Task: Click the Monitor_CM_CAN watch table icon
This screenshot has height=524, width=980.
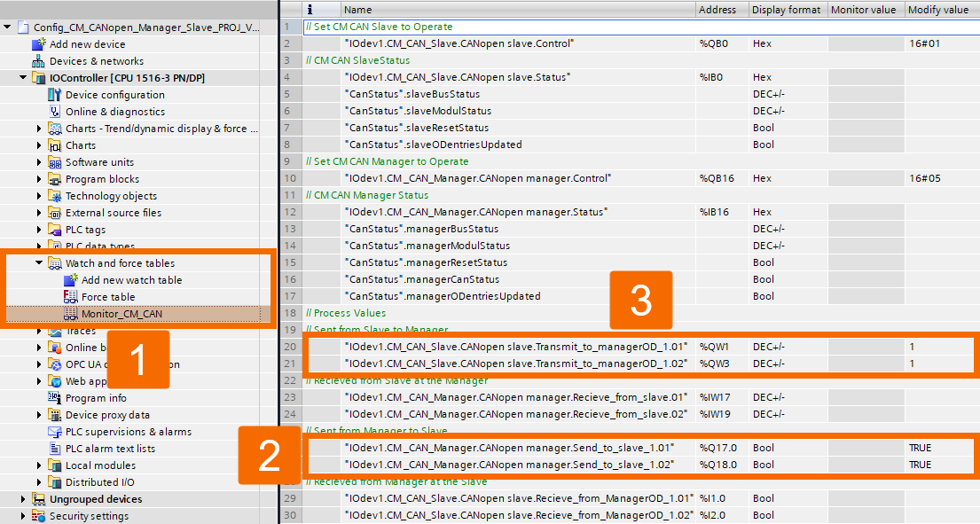Action: (71, 314)
